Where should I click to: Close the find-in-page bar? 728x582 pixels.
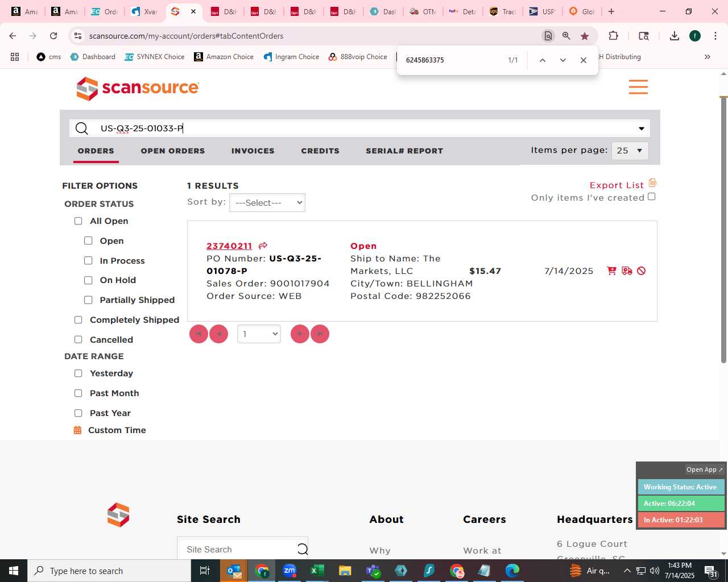click(583, 60)
